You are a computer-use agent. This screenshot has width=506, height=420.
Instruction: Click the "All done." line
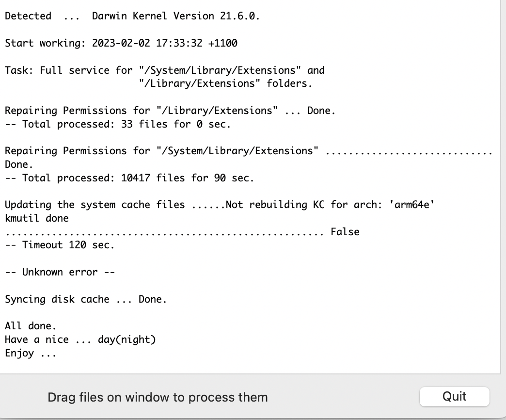click(x=31, y=326)
